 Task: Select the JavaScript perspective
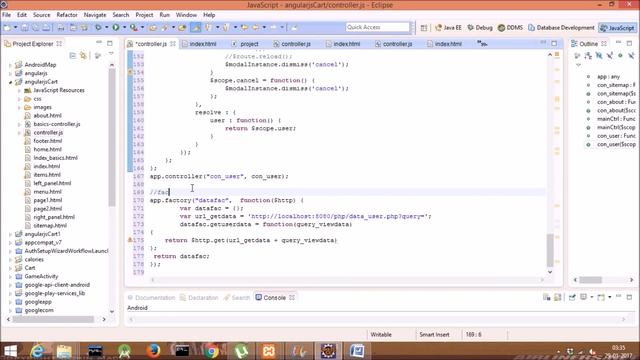(617, 28)
